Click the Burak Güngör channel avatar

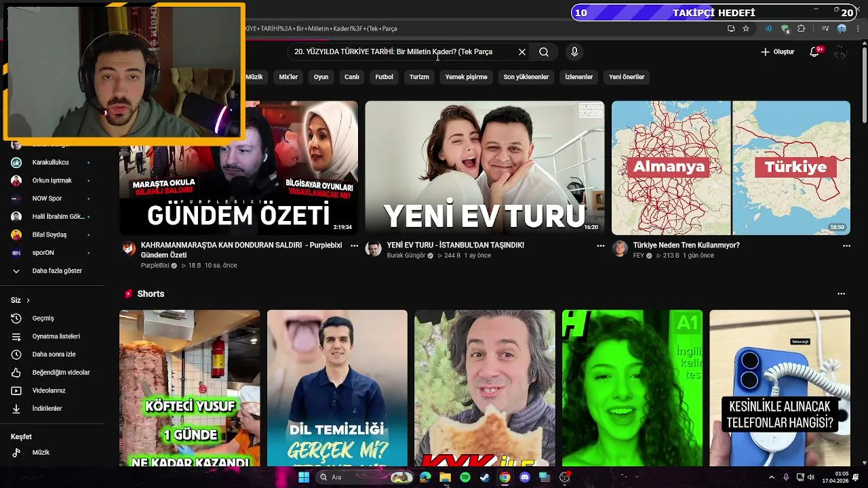tap(373, 249)
